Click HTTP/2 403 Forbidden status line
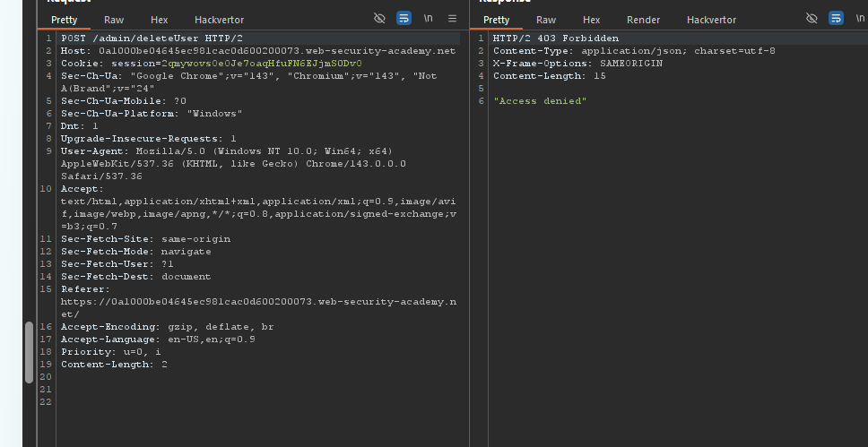 pyautogui.click(x=556, y=39)
